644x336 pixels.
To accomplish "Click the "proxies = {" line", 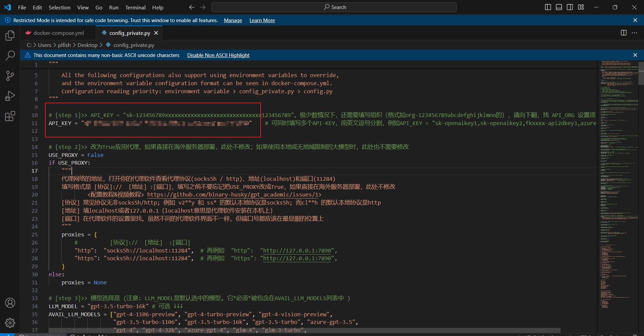I will point(79,234).
